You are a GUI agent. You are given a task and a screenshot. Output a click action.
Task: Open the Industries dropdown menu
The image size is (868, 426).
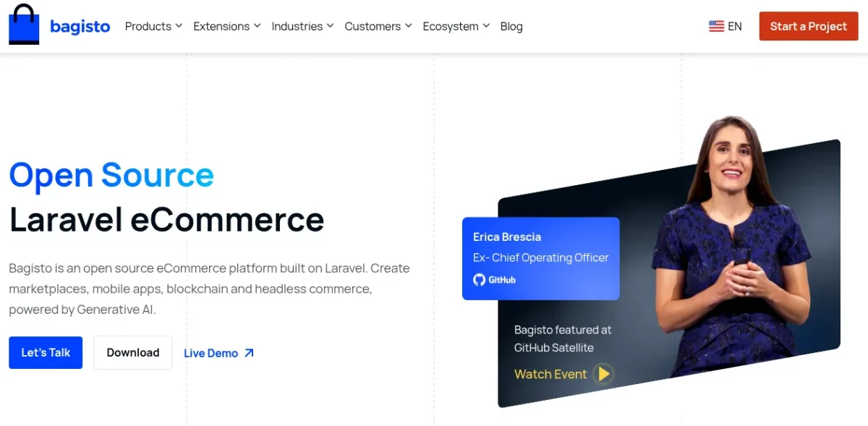pos(302,26)
